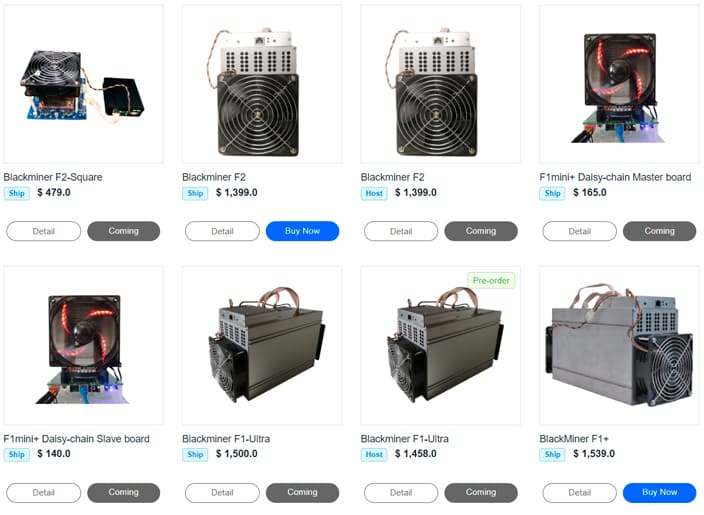Click Coming button under Master board
Screen dimensions: 704x515
tap(659, 231)
